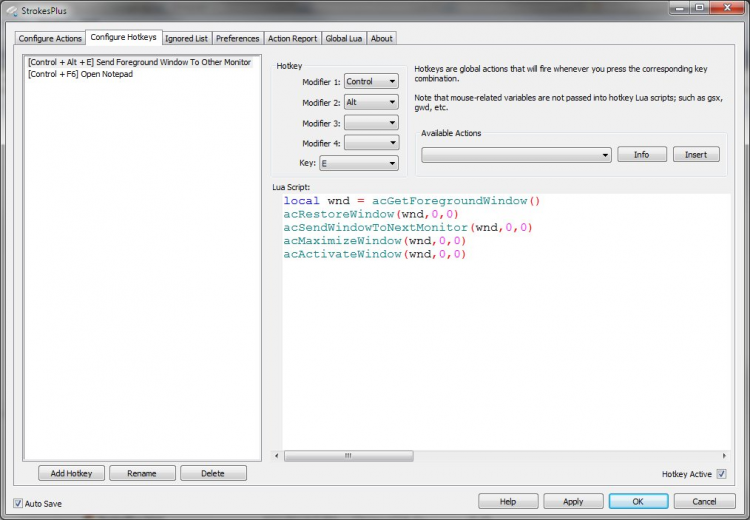
Task: Select the Configure Hotkeys tab
Action: 123,37
